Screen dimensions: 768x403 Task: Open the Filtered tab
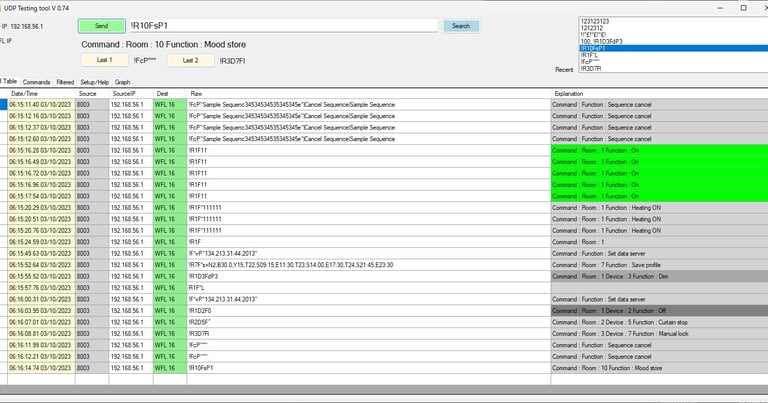click(x=65, y=82)
